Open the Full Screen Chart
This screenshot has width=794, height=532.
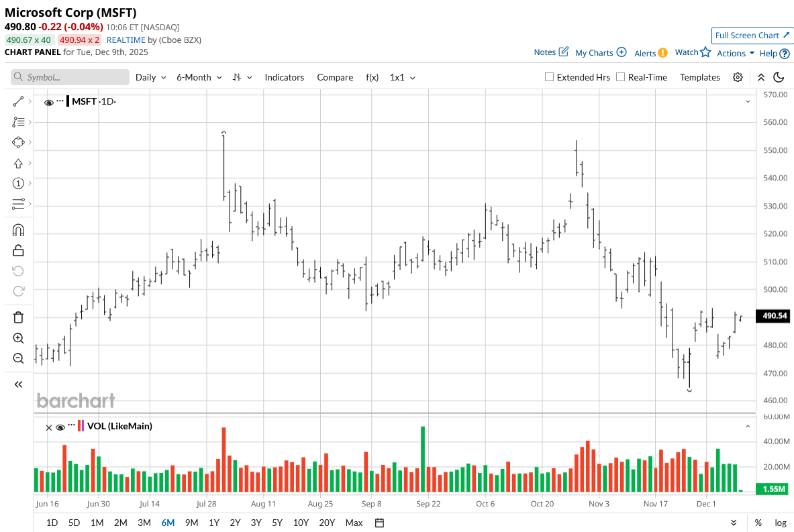752,36
